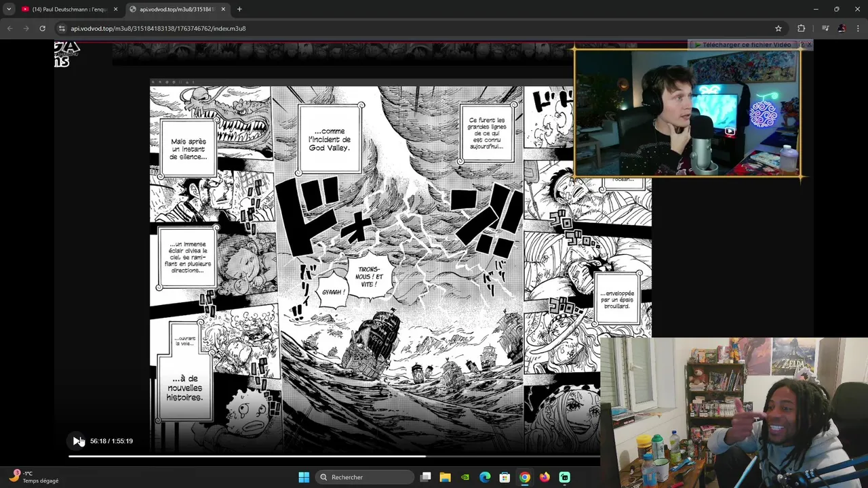Open the Streamlabs taskbar icon
868x488 pixels.
point(565,477)
